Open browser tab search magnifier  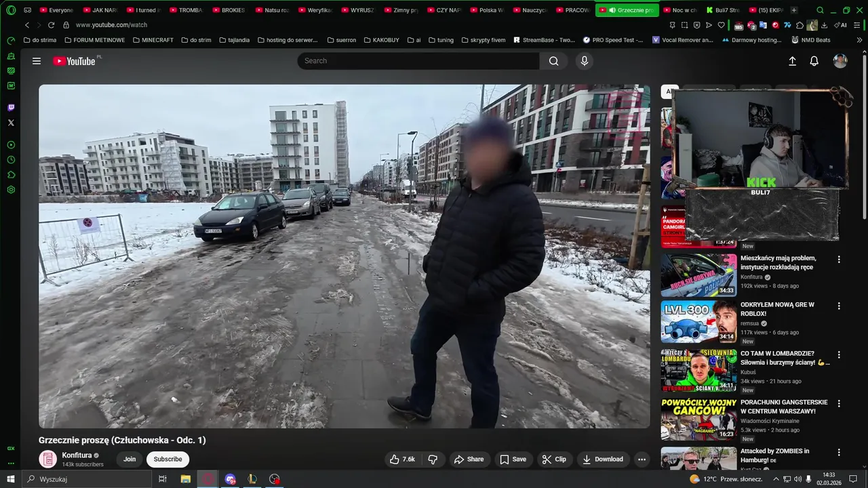(x=821, y=10)
